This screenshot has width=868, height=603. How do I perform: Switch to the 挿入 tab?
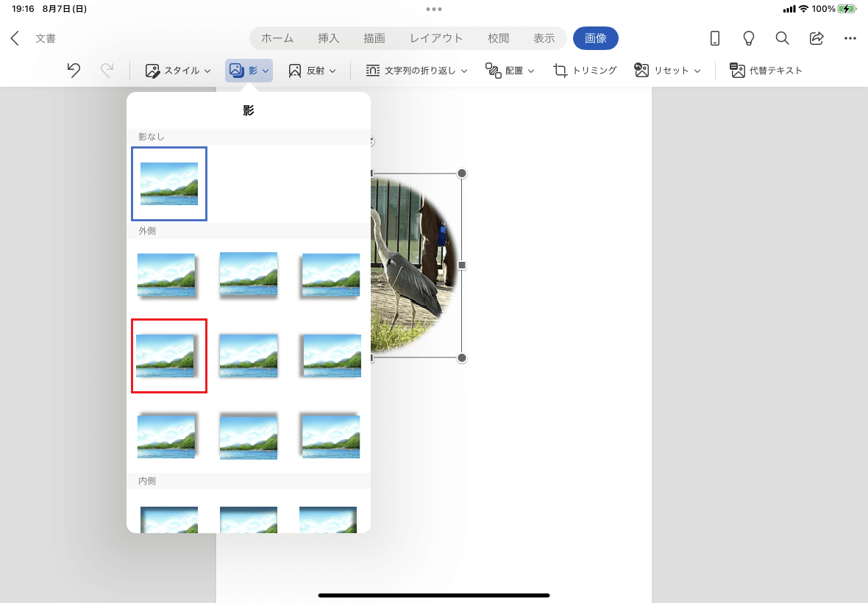click(328, 38)
